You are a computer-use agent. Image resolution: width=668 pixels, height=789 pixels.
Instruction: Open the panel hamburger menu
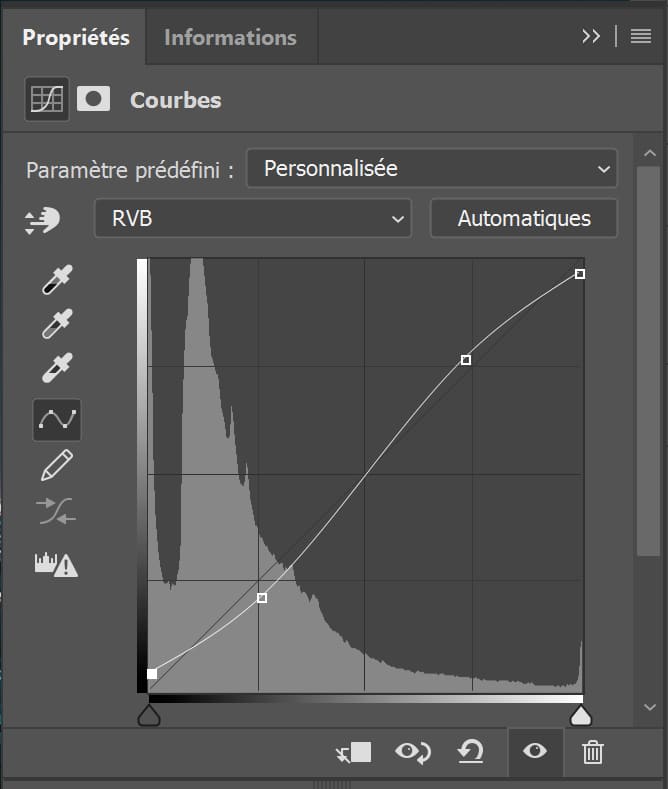click(x=641, y=36)
